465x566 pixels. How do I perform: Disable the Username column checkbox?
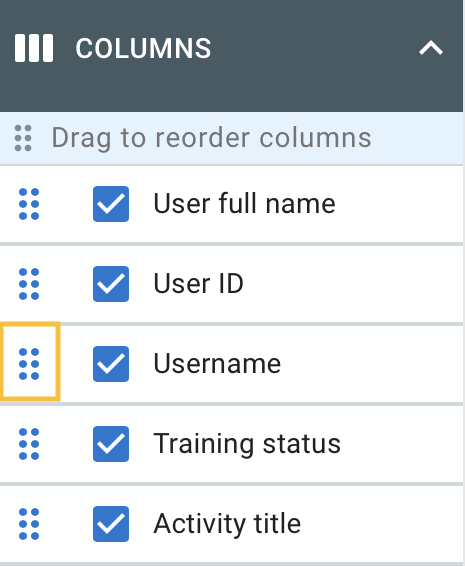click(111, 364)
